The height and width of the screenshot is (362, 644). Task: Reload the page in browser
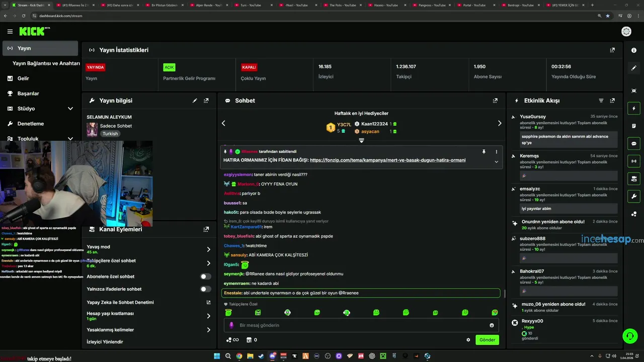click(x=23, y=16)
